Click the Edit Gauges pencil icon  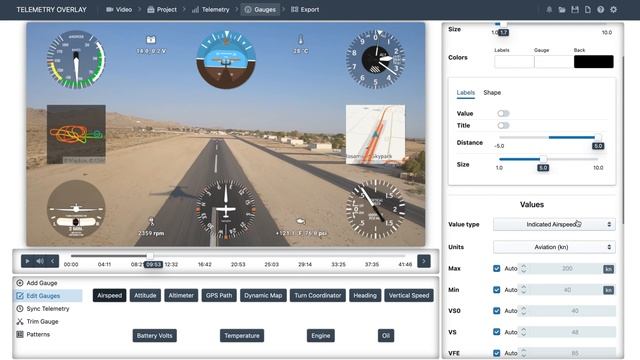point(20,296)
